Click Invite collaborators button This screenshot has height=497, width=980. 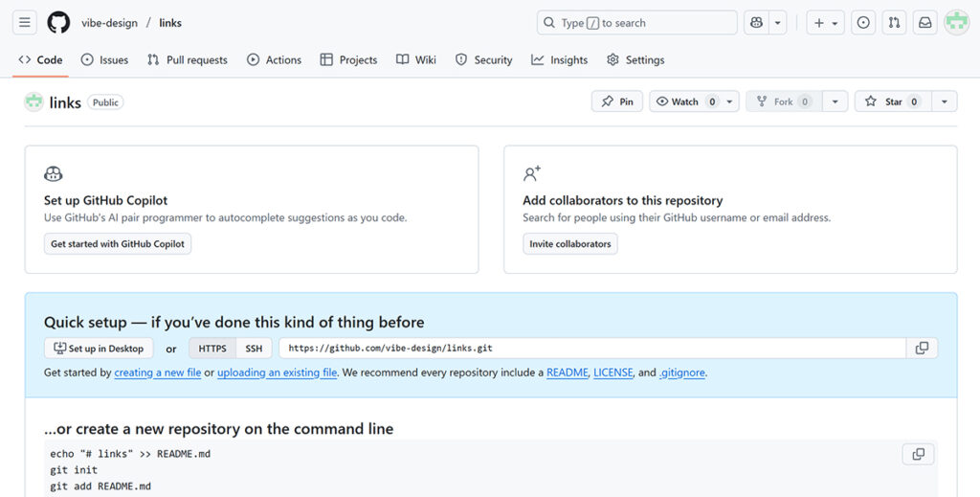(570, 244)
